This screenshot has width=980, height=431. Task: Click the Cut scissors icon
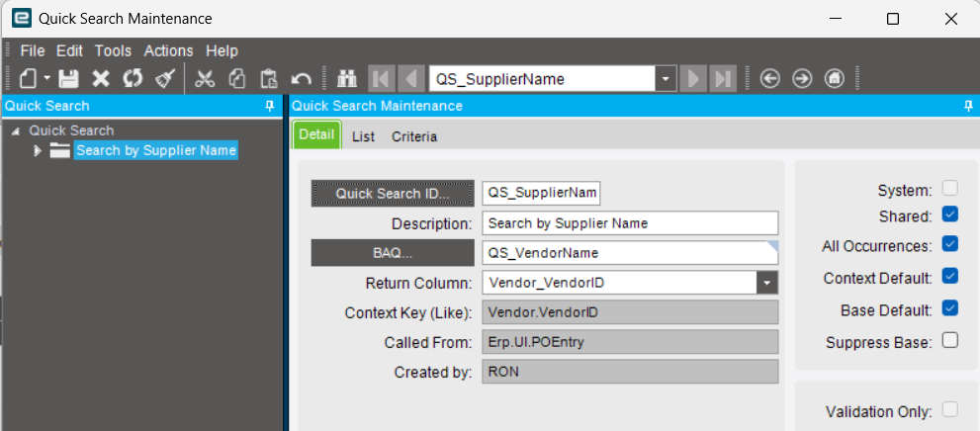tap(205, 79)
